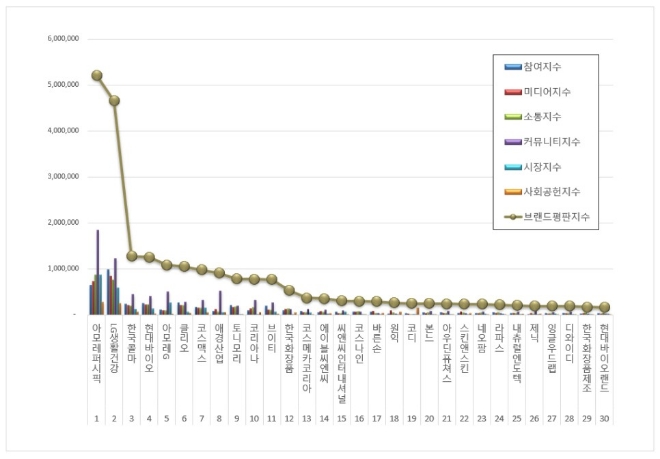Screen dimensions: 660x459
Task: Click the 애경산업 category label
Action: coord(219,342)
